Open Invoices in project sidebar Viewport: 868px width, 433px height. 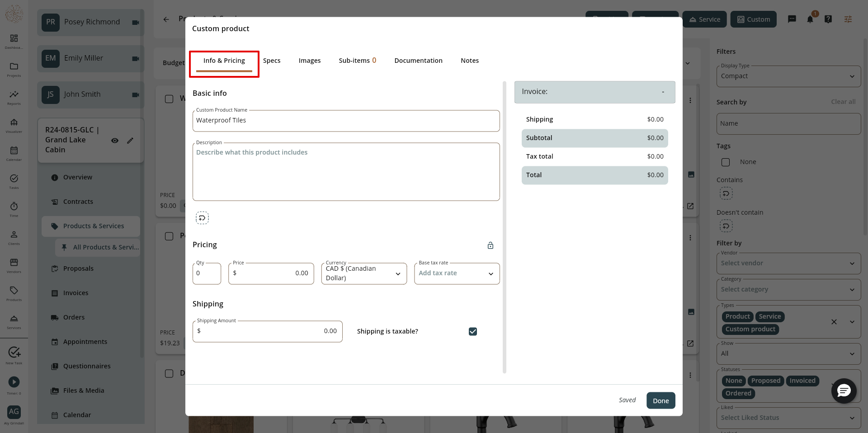[76, 293]
